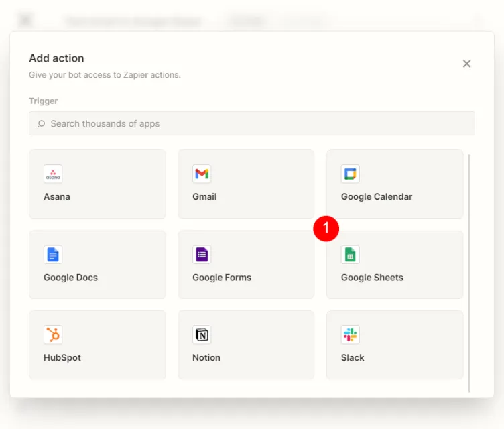Click the Notion logo icon
The height and width of the screenshot is (429, 504).
[202, 334]
